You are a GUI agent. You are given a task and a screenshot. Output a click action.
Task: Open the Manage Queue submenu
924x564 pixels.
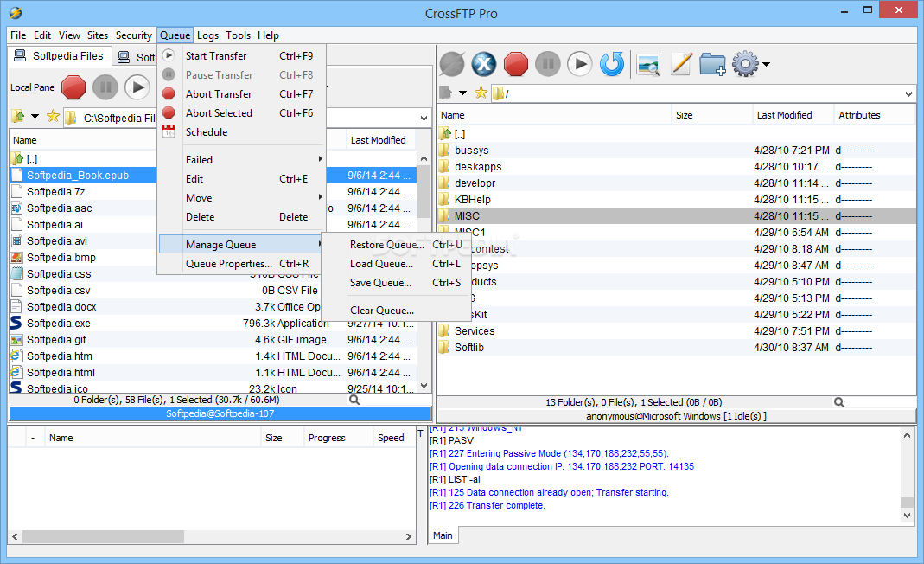tap(241, 244)
